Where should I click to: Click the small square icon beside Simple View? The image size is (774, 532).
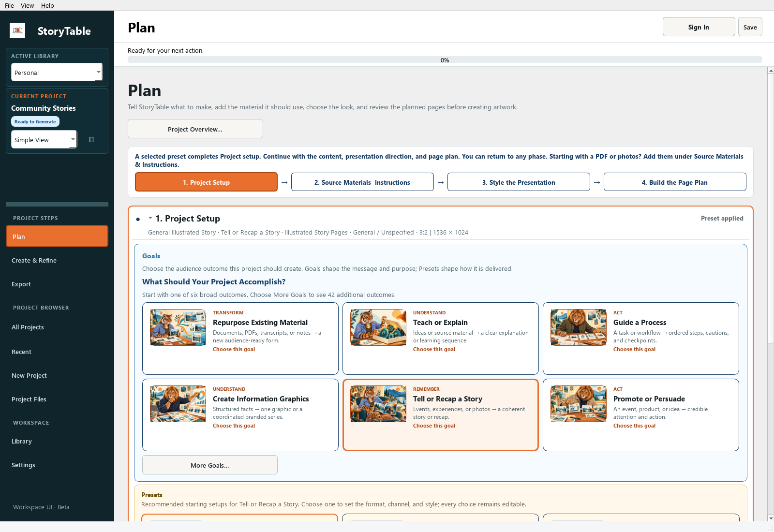tap(91, 140)
